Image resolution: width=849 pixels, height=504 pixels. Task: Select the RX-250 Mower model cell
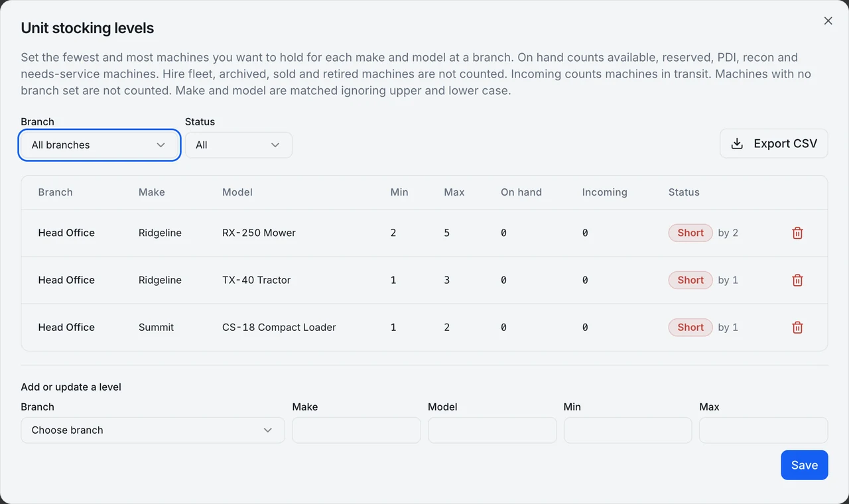[x=259, y=233]
